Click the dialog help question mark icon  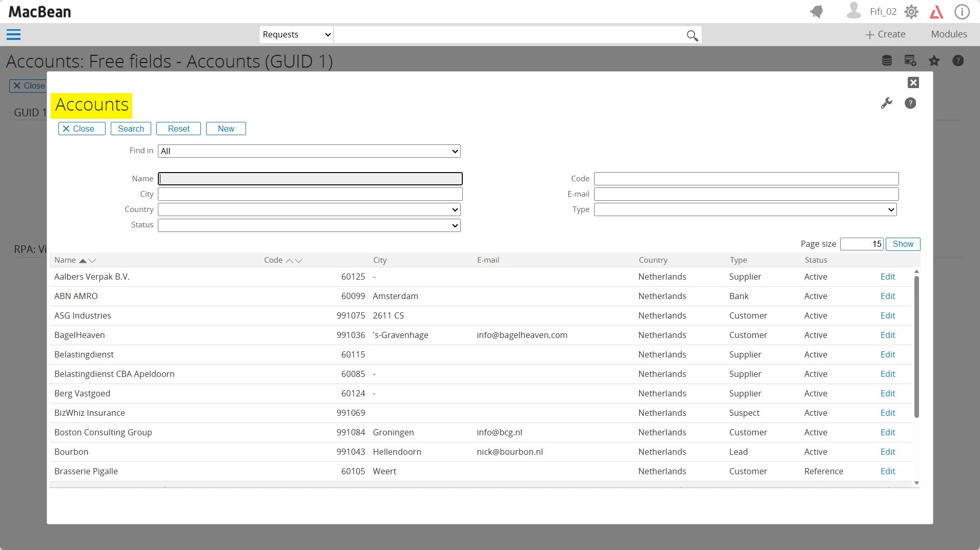pos(910,103)
